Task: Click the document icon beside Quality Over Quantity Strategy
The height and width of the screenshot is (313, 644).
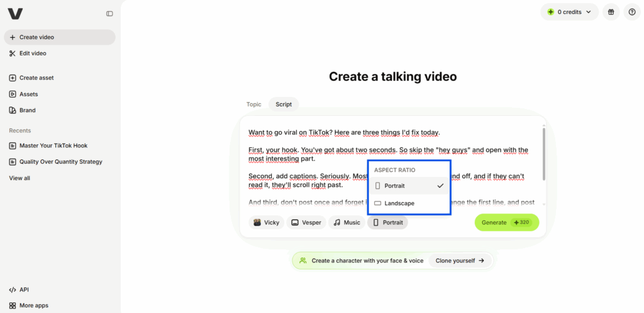Action: (x=13, y=162)
